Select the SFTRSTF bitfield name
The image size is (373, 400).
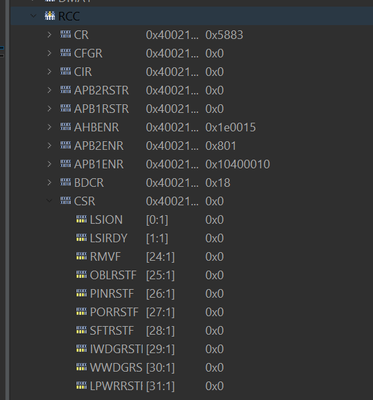tap(112, 331)
